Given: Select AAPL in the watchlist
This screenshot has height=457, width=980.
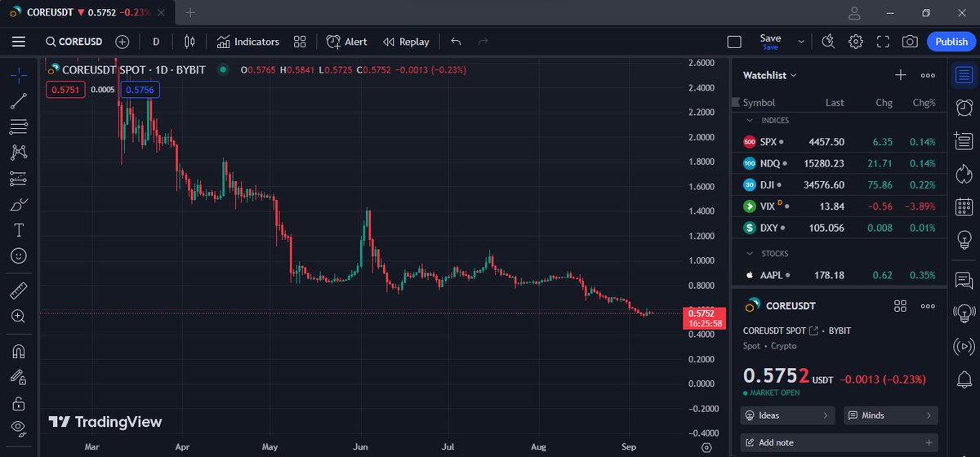Looking at the screenshot, I should tap(839, 276).
